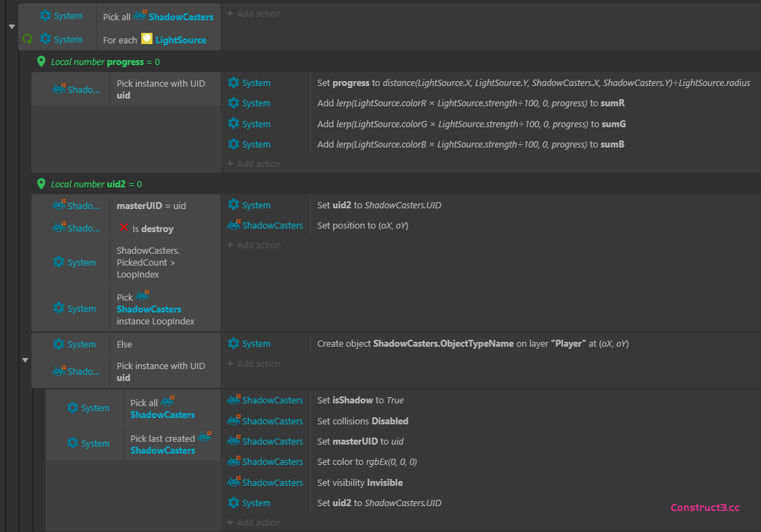This screenshot has height=532, width=761.
Task: Click the location pin icon for progress variable
Action: [41, 62]
